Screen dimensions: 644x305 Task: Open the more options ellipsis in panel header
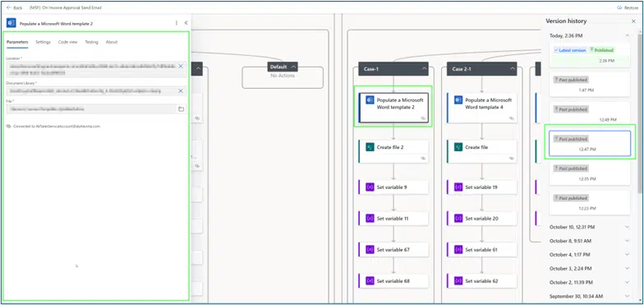tap(177, 23)
